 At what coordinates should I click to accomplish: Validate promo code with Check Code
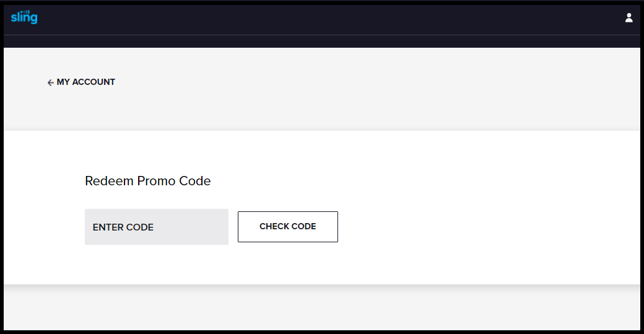click(x=288, y=227)
